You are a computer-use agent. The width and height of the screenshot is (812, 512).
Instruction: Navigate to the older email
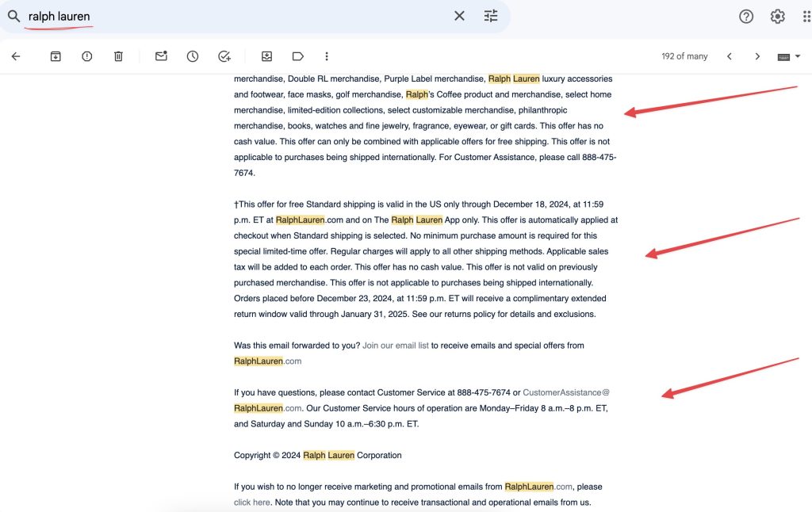coord(756,56)
